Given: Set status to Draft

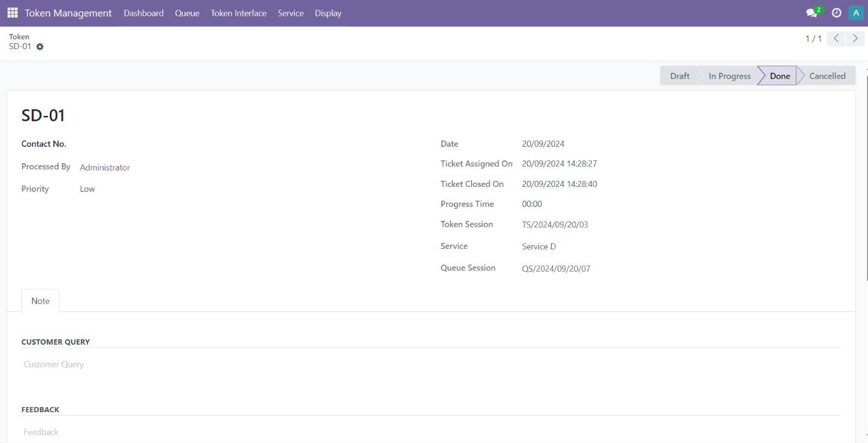Looking at the screenshot, I should point(679,76).
